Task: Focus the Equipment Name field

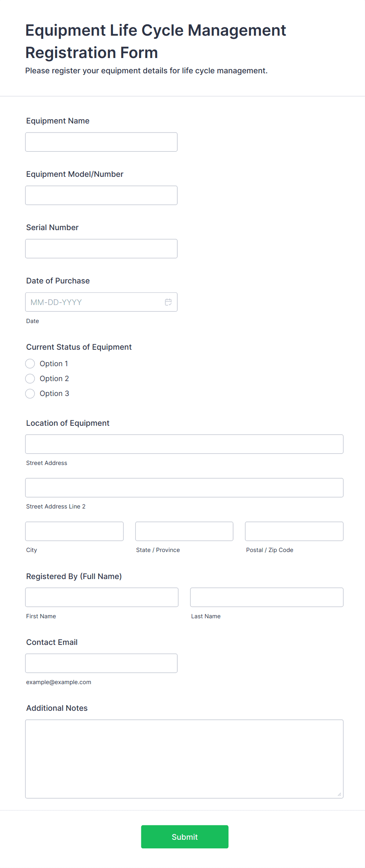Action: (101, 142)
